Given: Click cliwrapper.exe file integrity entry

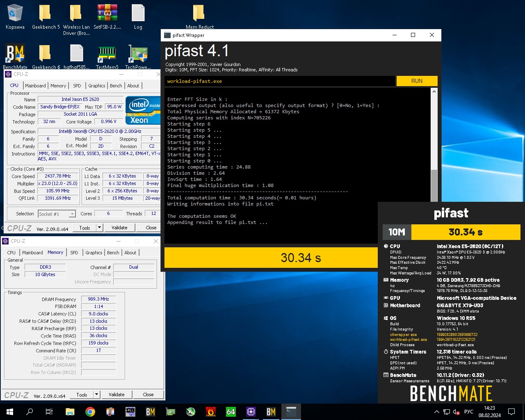Looking at the screenshot, I should [x=403, y=335].
